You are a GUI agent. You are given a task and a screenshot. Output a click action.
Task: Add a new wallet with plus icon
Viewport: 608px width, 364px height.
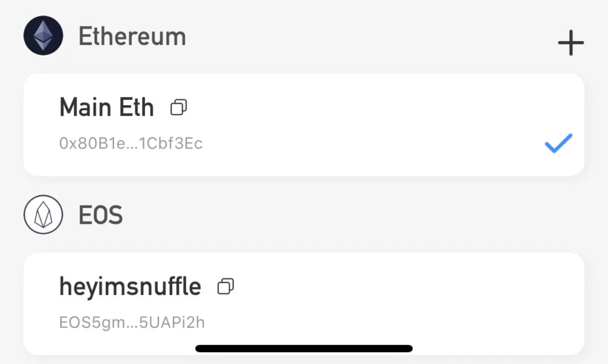(571, 43)
